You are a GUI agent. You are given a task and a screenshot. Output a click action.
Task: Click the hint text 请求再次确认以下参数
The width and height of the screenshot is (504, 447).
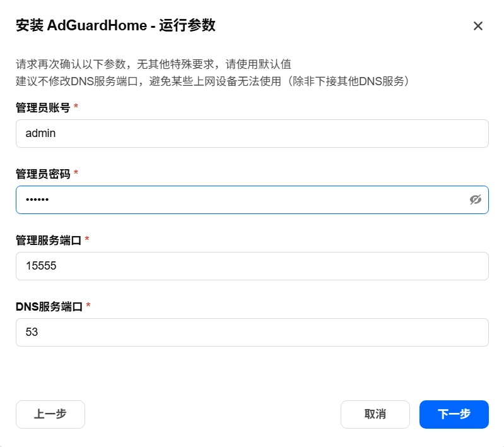(71, 64)
